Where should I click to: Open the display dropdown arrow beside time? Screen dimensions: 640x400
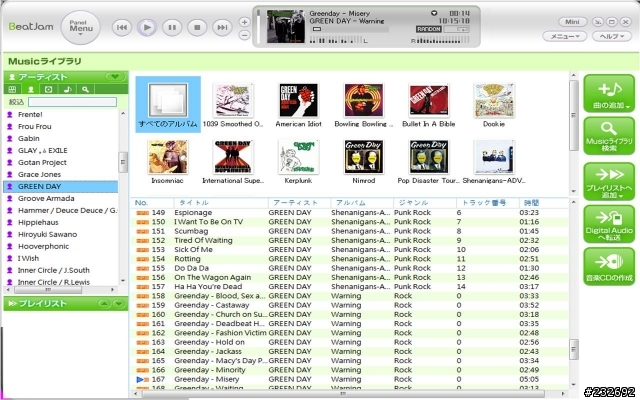434,13
